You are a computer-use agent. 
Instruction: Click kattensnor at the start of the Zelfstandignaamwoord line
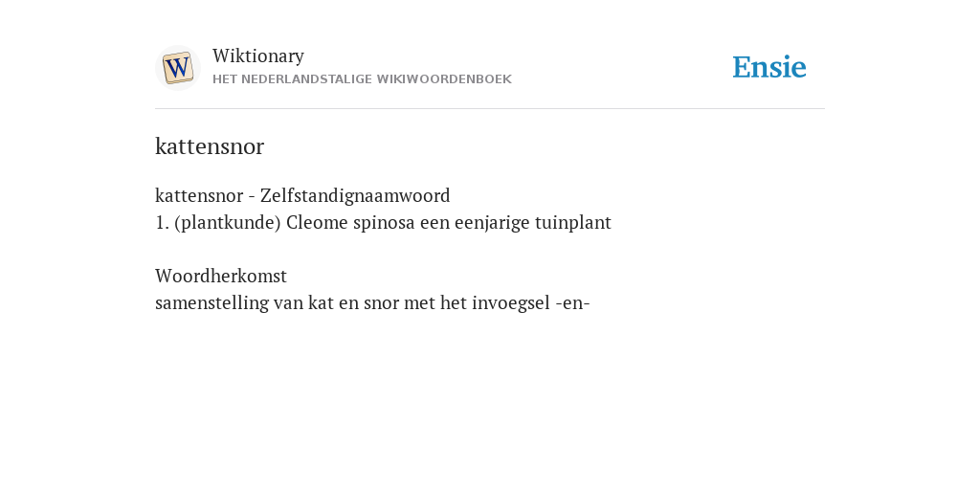(199, 195)
